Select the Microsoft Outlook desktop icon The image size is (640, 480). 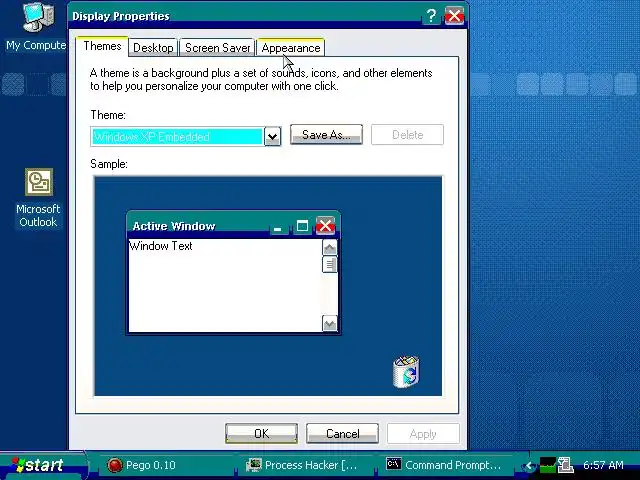pyautogui.click(x=38, y=198)
